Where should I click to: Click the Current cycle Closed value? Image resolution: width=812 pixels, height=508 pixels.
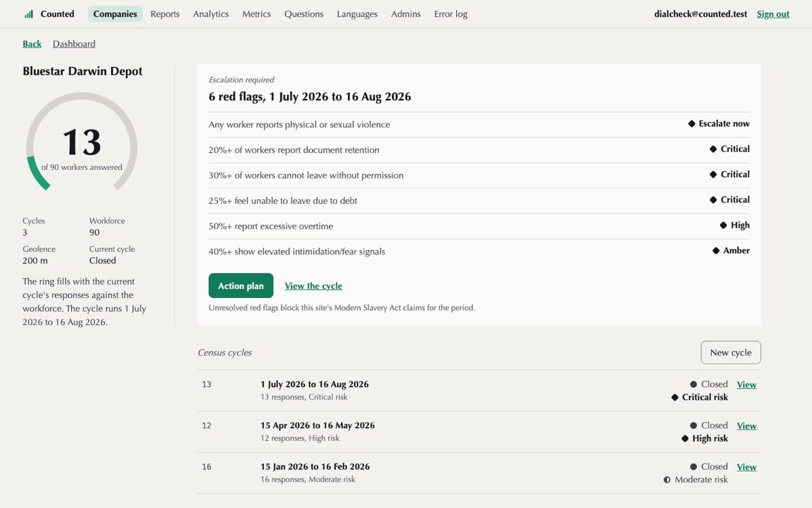tap(103, 261)
